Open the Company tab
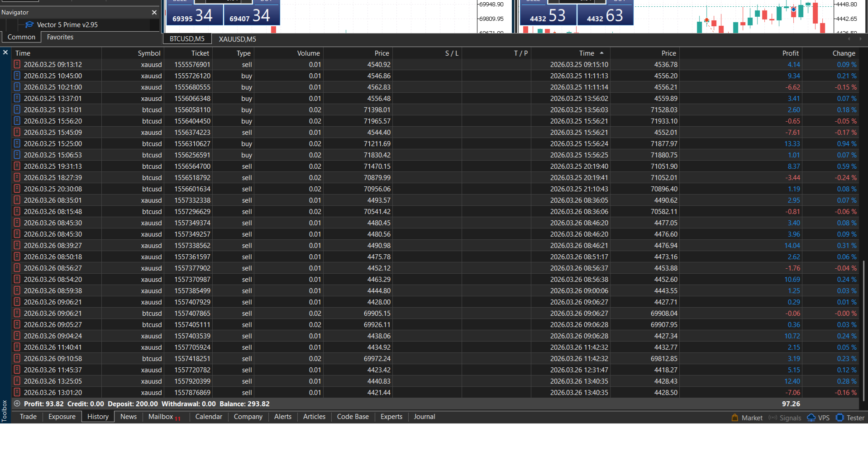Image resolution: width=868 pixels, height=461 pixels. (248, 417)
